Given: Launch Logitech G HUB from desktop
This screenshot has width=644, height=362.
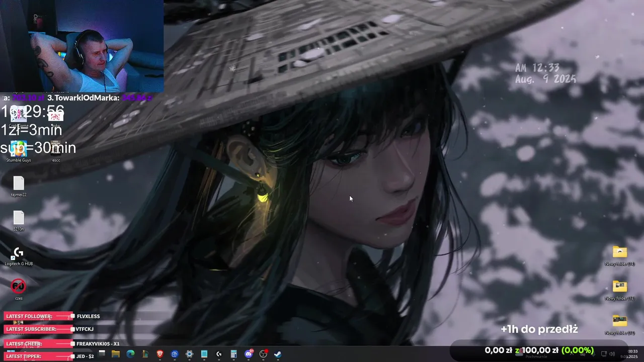Looking at the screenshot, I should click(x=19, y=255).
